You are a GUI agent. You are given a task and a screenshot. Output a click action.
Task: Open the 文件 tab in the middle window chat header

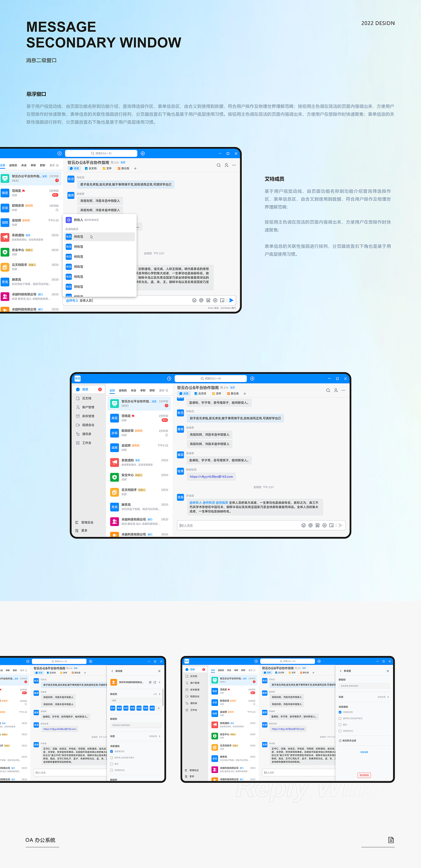coord(216,394)
